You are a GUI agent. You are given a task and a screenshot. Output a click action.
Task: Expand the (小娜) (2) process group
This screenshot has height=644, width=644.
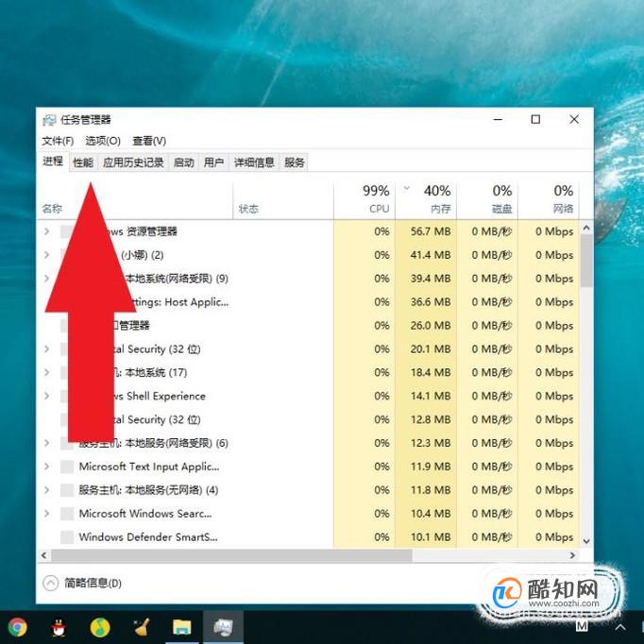(47, 255)
